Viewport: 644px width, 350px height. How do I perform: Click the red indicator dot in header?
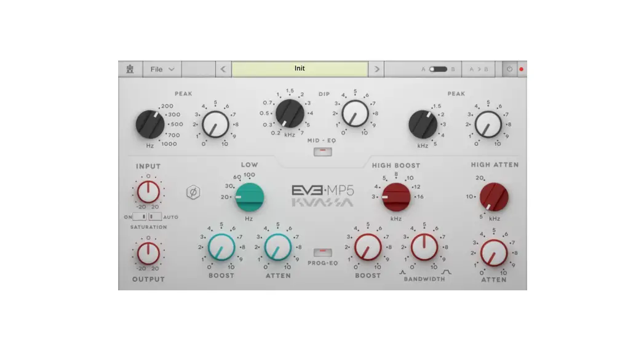(521, 69)
